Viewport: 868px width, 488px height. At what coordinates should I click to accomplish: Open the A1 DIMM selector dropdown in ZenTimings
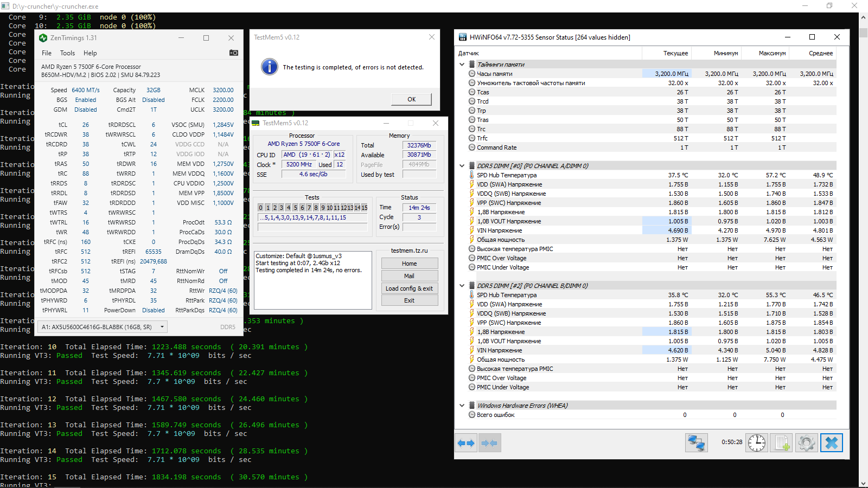coord(102,327)
